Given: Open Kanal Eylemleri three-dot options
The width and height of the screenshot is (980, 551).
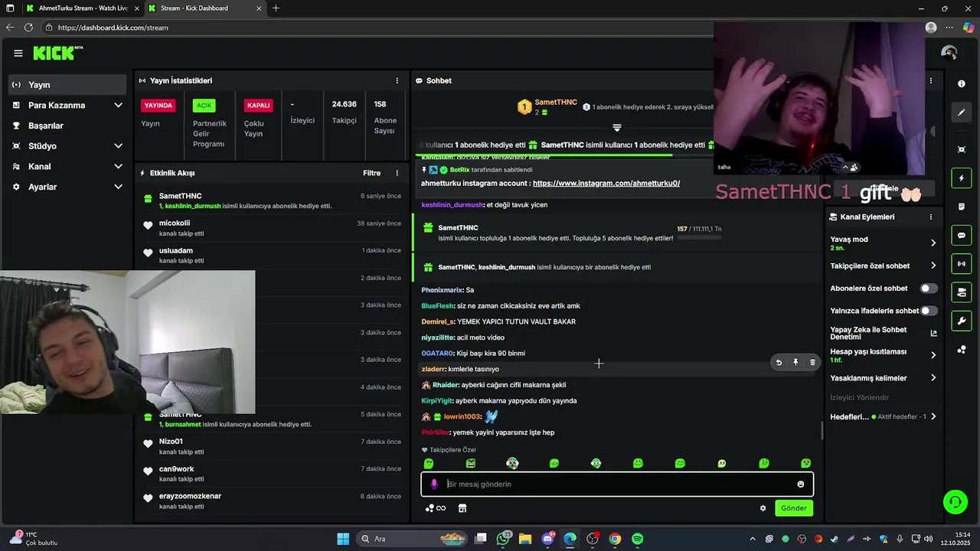Looking at the screenshot, I should 931,217.
